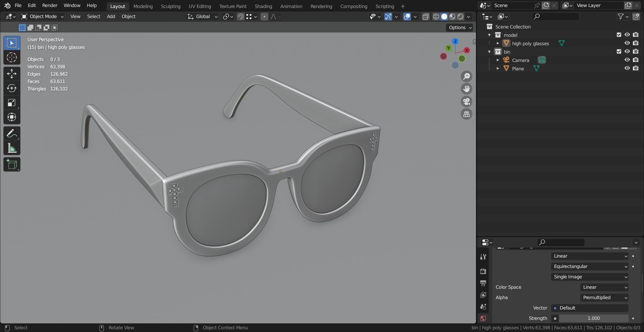Switch to Rendered viewport shading

pyautogui.click(x=461, y=16)
